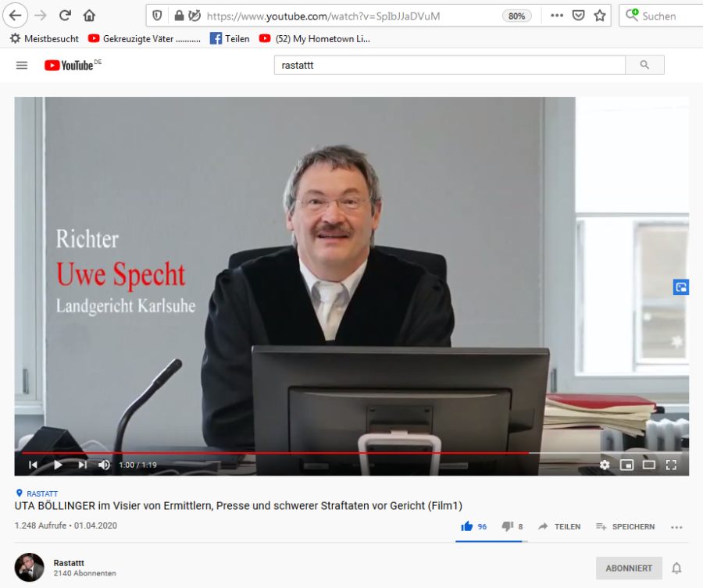This screenshot has width=703, height=588.
Task: Enter fullscreen video mode
Action: (x=671, y=465)
